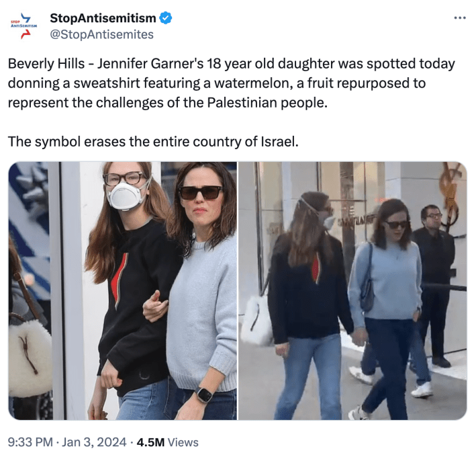View the 4.5M view count
Viewport: 476px width, 461px height.
(x=150, y=442)
